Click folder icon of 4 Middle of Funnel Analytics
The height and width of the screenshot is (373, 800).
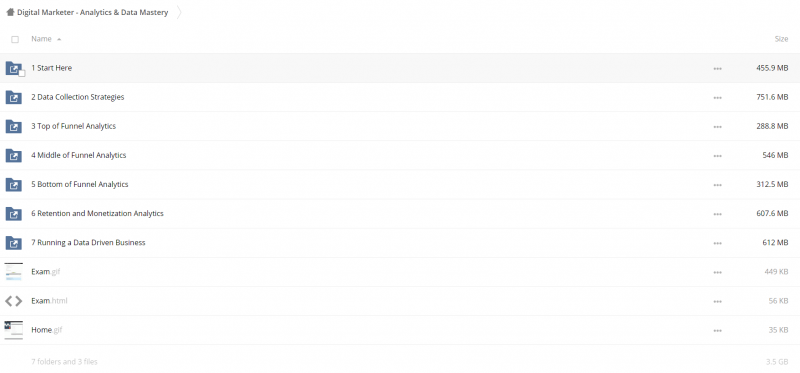point(13,155)
